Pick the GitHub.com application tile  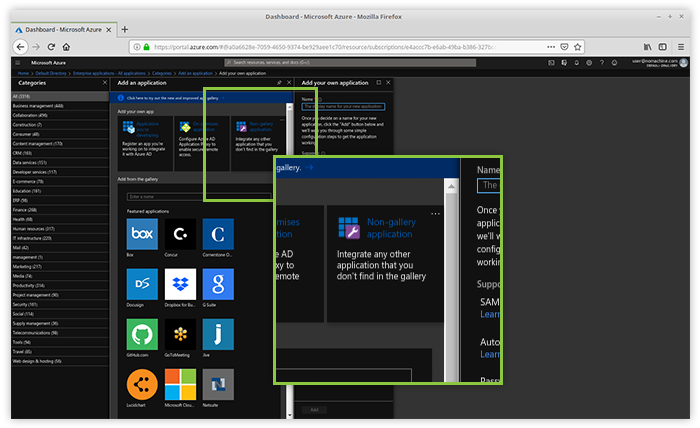coord(142,334)
